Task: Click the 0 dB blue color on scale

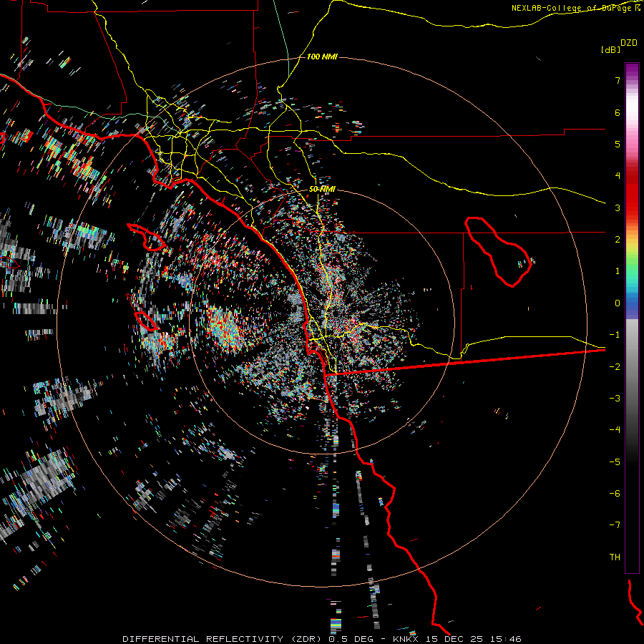Action: [632, 303]
